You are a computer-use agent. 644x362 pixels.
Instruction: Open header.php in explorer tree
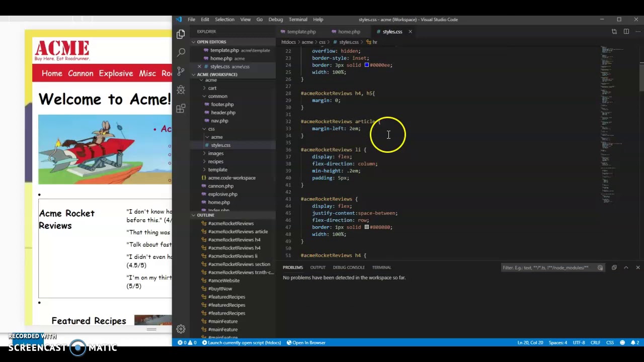pos(223,113)
